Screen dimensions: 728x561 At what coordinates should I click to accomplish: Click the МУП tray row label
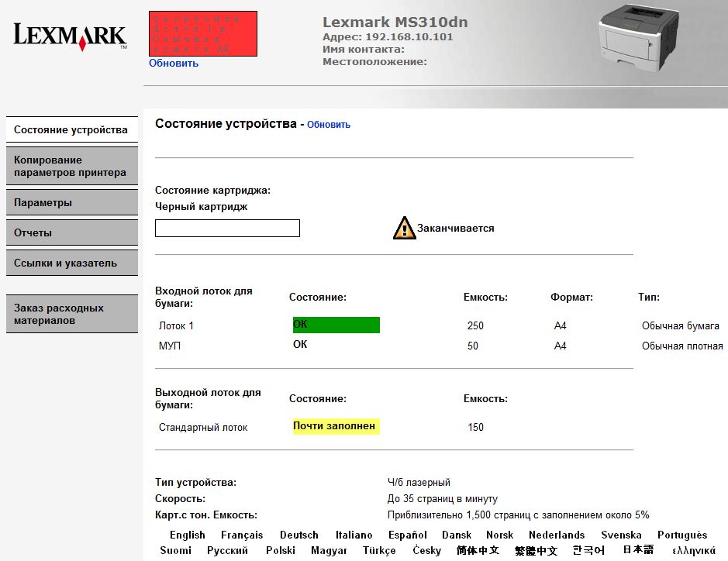(x=170, y=346)
